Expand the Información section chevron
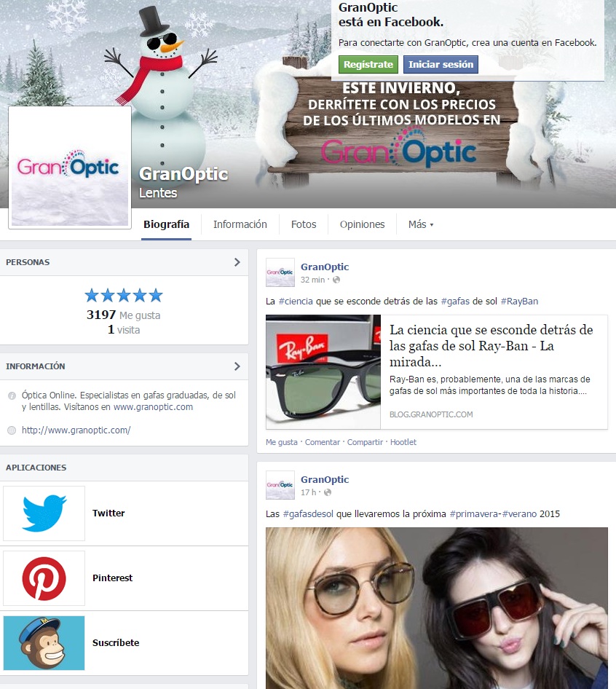 coord(237,366)
